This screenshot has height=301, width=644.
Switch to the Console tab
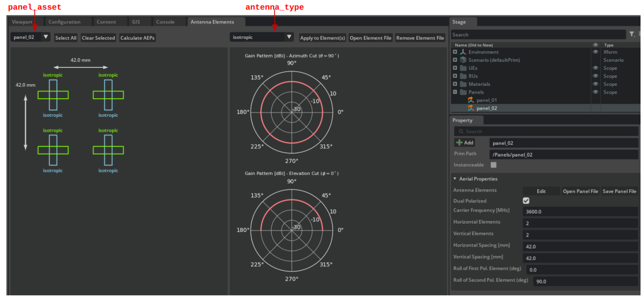coord(165,21)
